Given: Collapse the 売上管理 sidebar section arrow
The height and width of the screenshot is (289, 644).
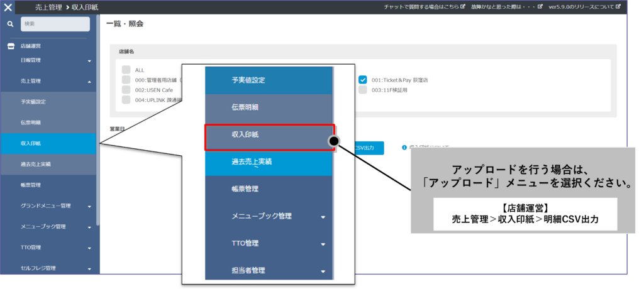Looking at the screenshot, I should point(89,82).
